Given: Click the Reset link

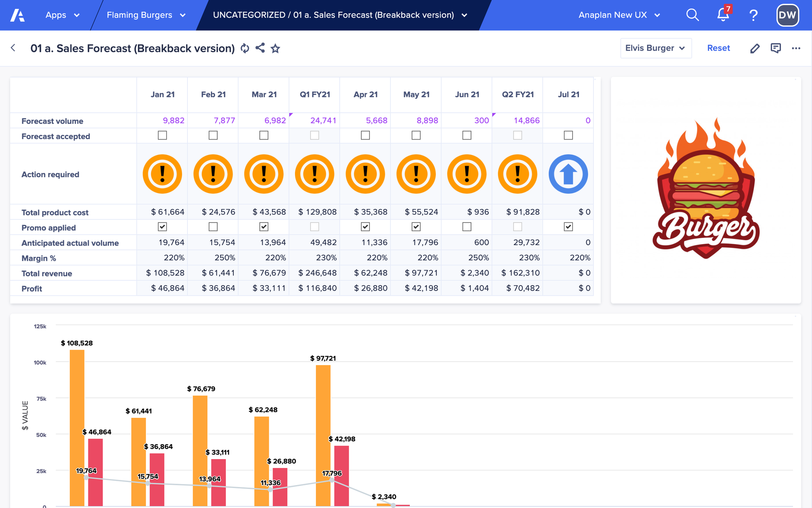Looking at the screenshot, I should point(718,48).
